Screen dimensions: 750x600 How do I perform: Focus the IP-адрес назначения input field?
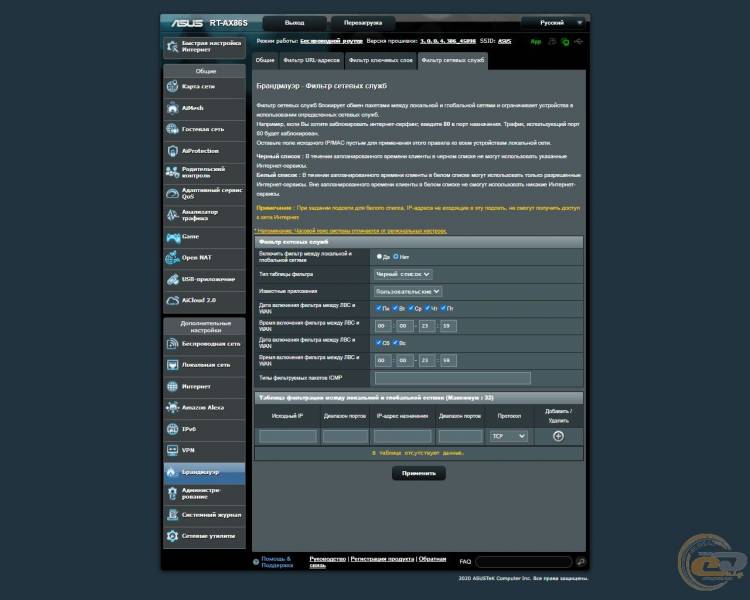403,436
